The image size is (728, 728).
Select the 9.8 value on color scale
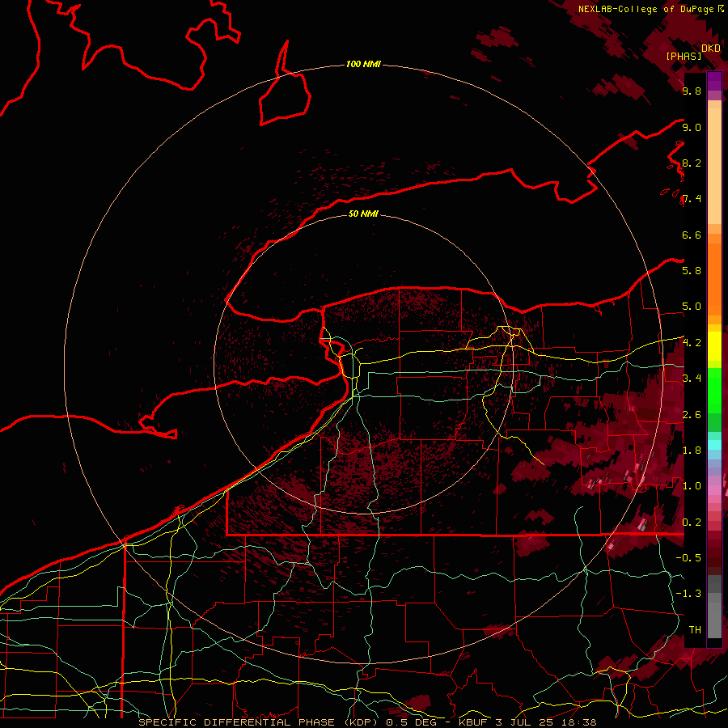pos(692,91)
